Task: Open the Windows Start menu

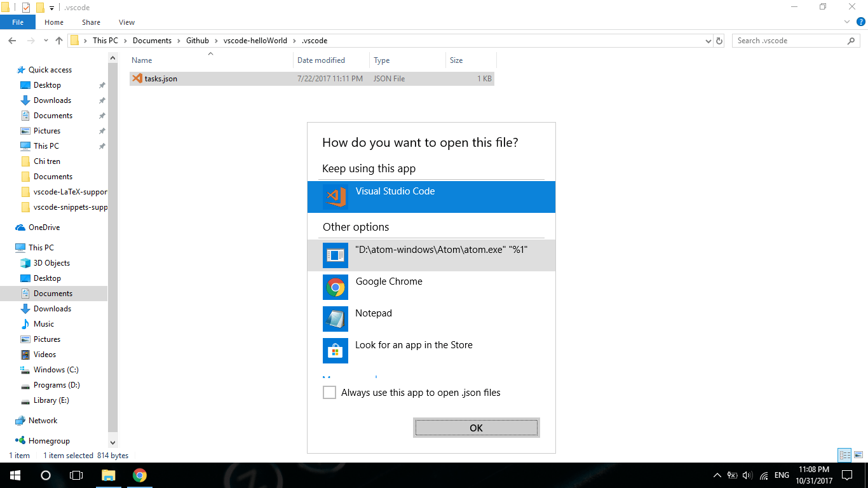Action: point(15,475)
